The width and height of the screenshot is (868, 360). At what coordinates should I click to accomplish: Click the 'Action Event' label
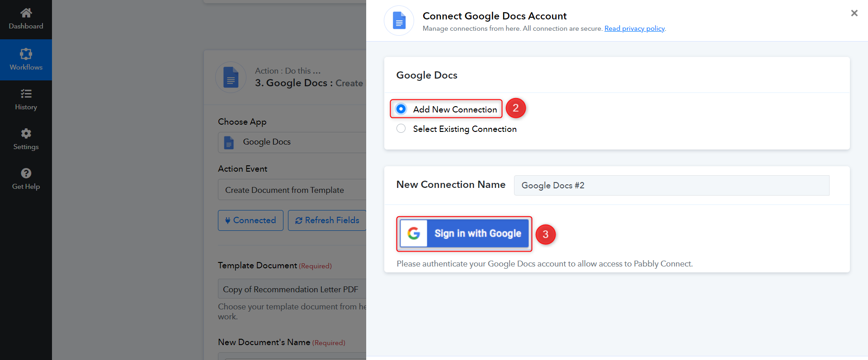pyautogui.click(x=243, y=168)
